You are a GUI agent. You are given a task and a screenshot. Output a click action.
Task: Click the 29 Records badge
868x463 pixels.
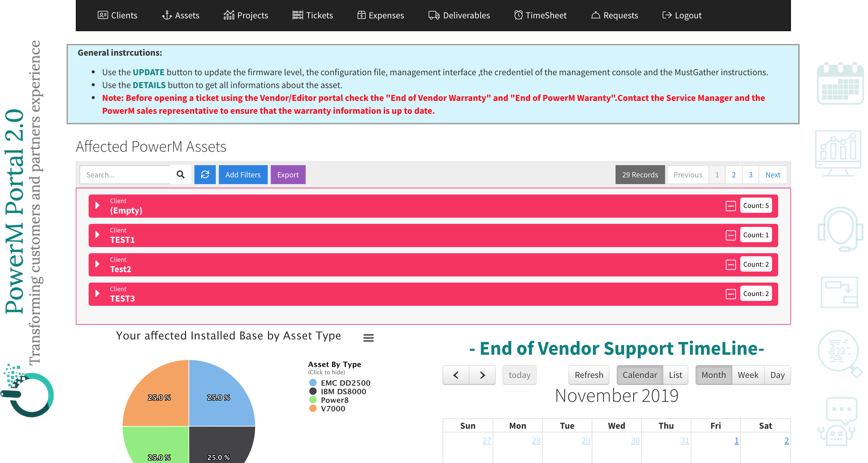pos(640,174)
